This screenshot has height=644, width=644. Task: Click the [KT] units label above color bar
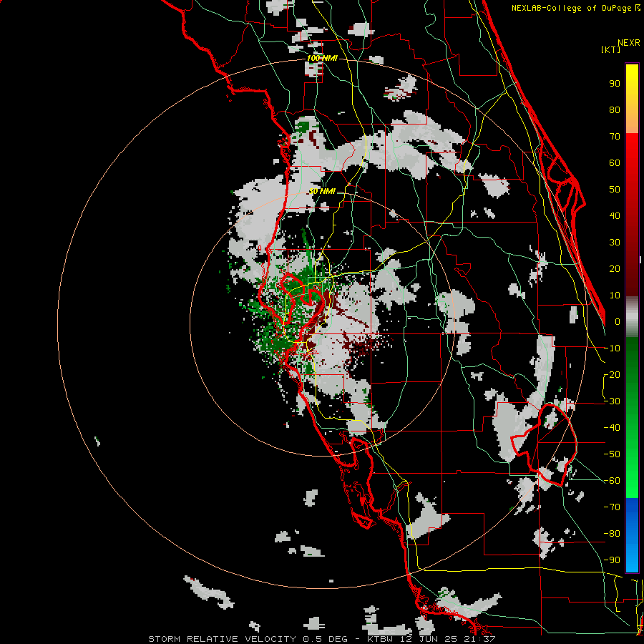611,49
